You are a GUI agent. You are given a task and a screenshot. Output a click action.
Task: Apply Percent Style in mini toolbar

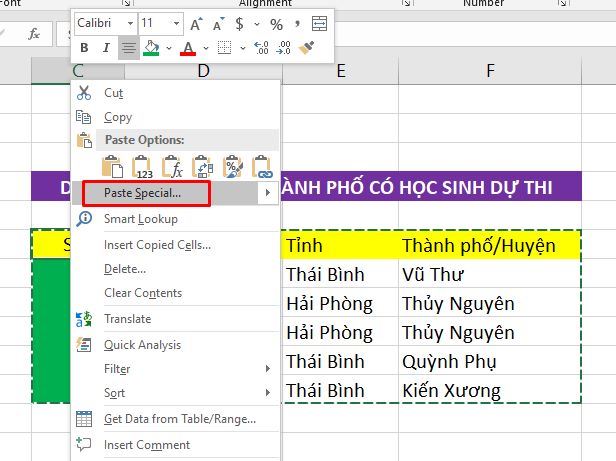pyautogui.click(x=276, y=24)
